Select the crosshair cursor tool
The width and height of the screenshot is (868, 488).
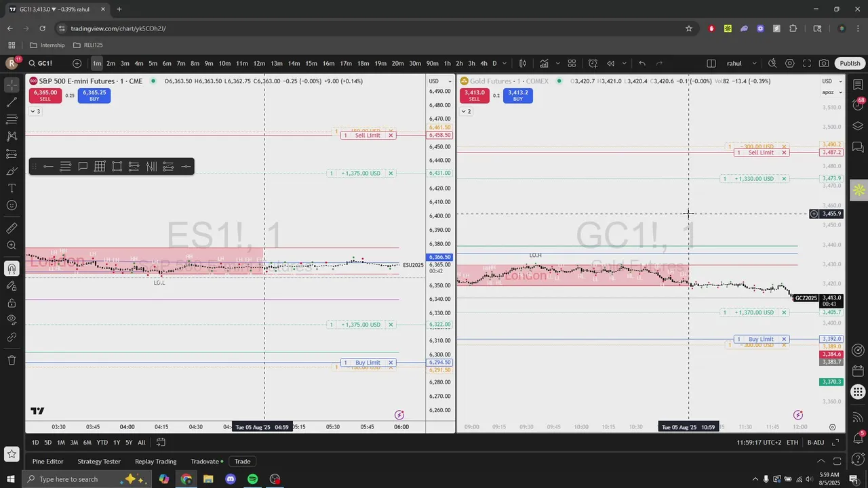pyautogui.click(x=12, y=85)
